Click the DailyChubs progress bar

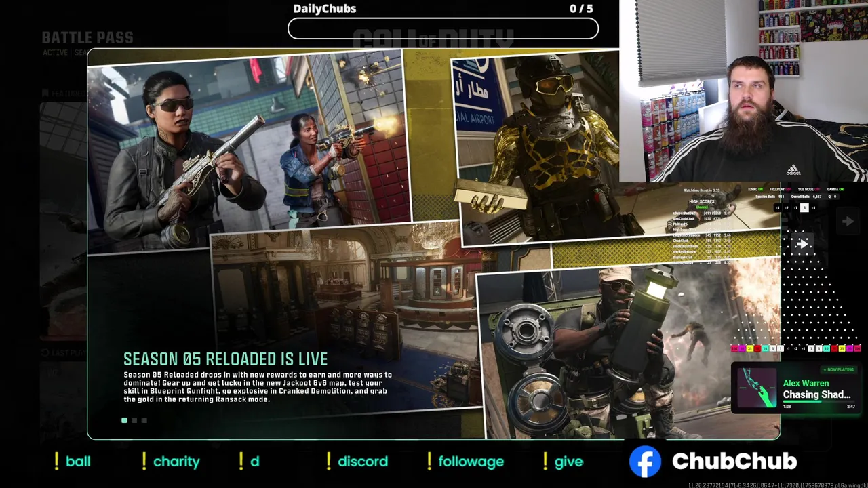pos(443,28)
